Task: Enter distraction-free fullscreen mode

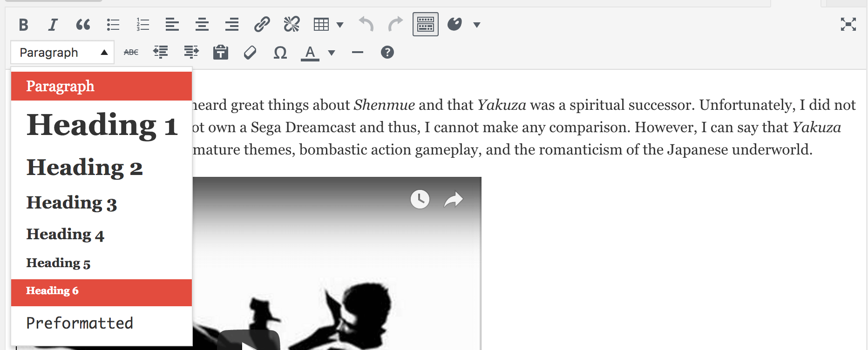Action: (x=848, y=24)
